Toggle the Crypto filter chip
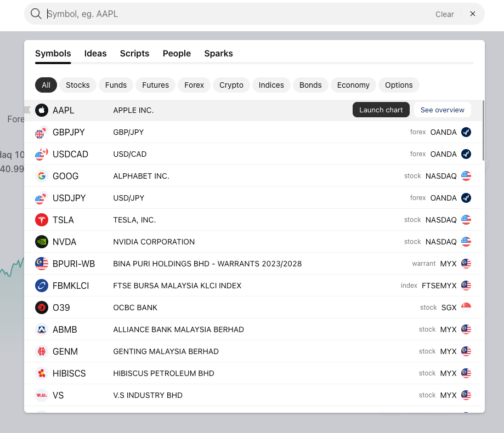This screenshot has width=504, height=433. [x=231, y=85]
